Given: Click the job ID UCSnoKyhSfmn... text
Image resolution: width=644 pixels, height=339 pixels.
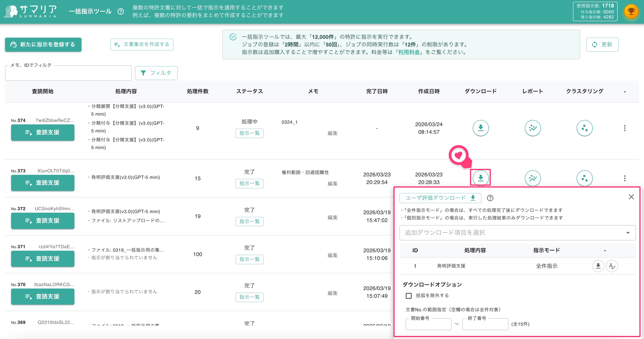Looking at the screenshot, I should point(55,209).
